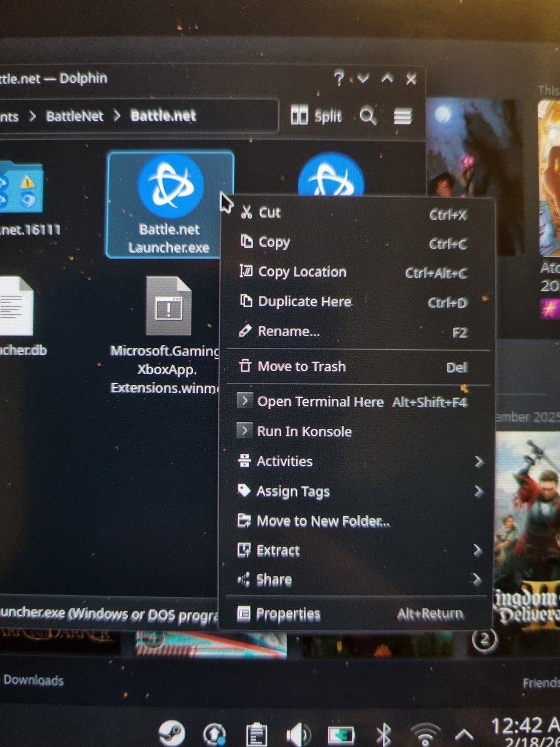Click the Dolphin help question mark
This screenshot has height=747, width=560.
(x=338, y=78)
